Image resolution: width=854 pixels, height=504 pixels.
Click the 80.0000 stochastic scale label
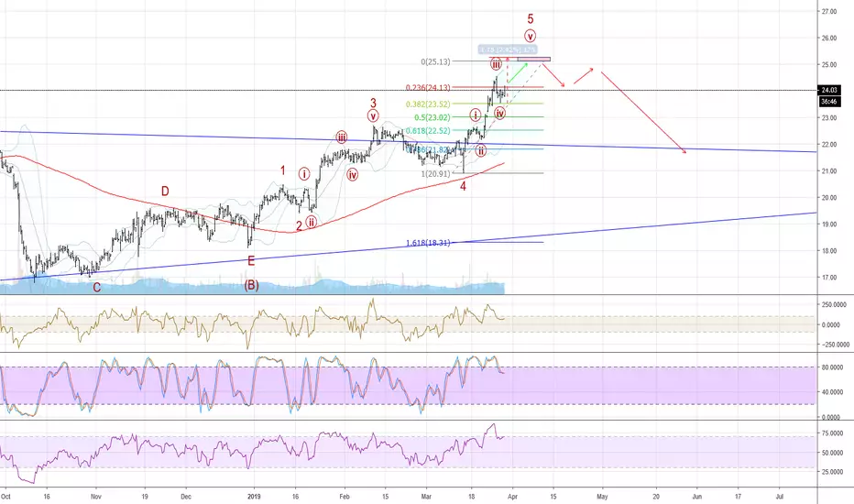[x=833, y=367]
